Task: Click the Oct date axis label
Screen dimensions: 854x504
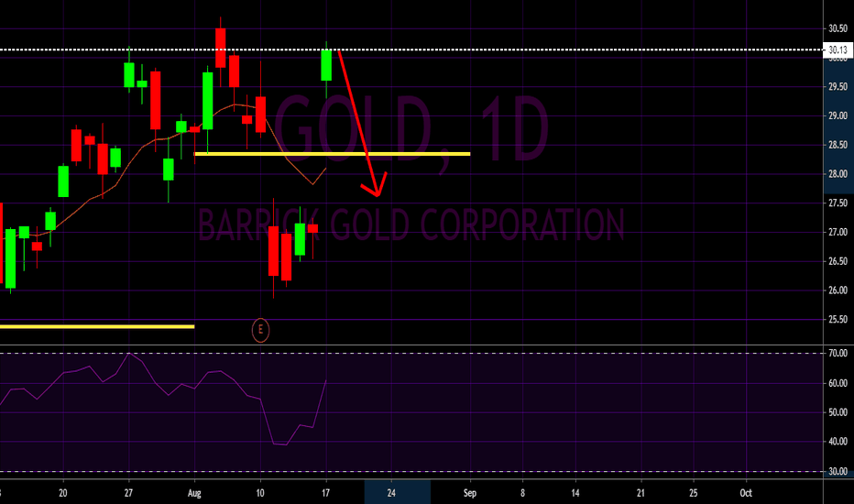Action: pos(746,493)
